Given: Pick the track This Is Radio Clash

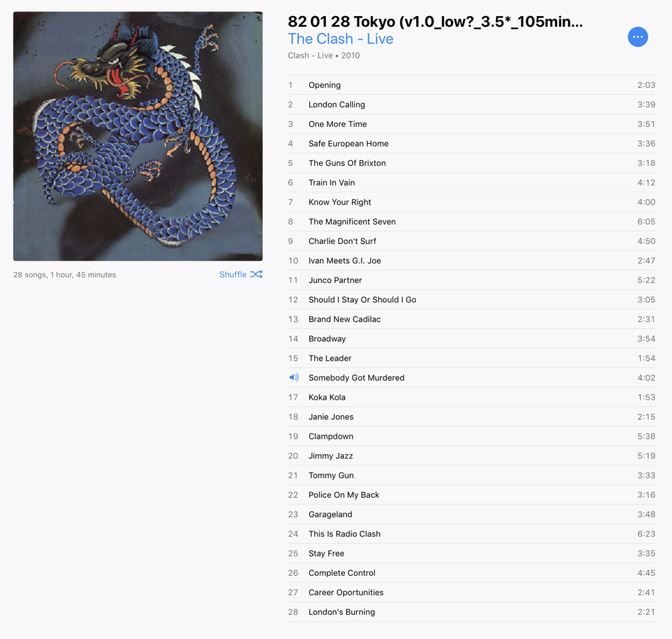Looking at the screenshot, I should coord(472,534).
